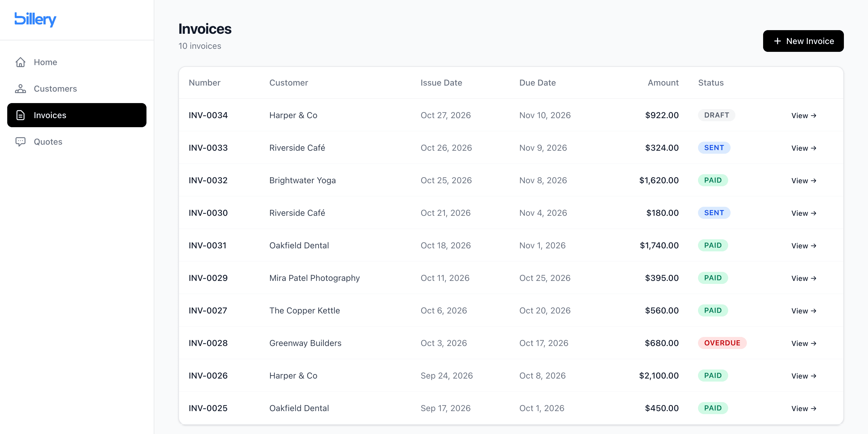View invoice INV-0029

tap(804, 278)
